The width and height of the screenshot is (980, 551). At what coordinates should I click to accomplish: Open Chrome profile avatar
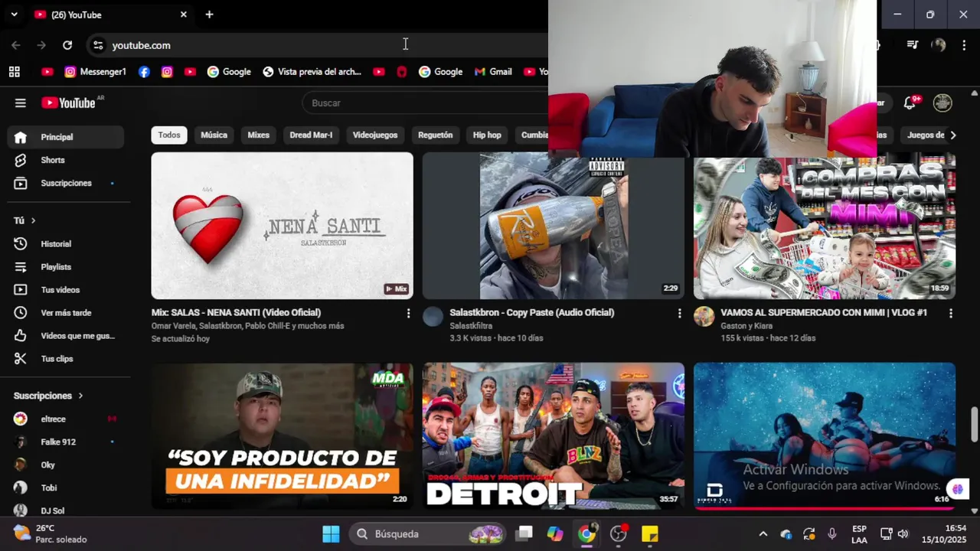click(x=939, y=45)
